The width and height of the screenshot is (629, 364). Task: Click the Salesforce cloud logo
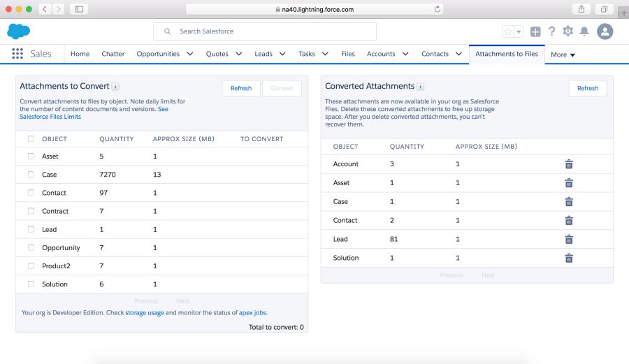coord(18,31)
